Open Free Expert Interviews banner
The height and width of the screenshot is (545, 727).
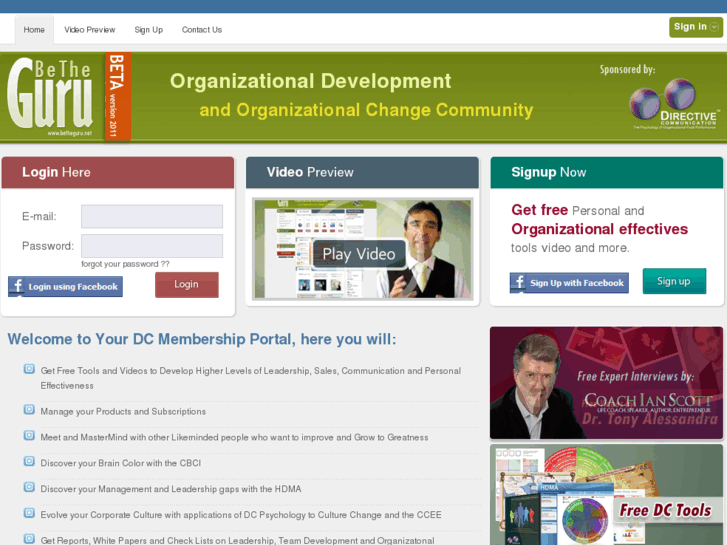[606, 383]
